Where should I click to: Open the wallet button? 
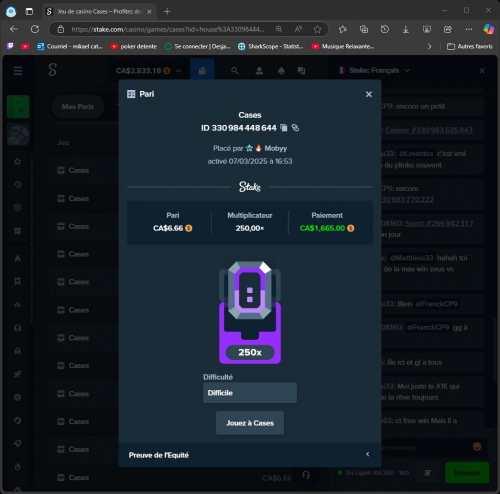tap(202, 70)
